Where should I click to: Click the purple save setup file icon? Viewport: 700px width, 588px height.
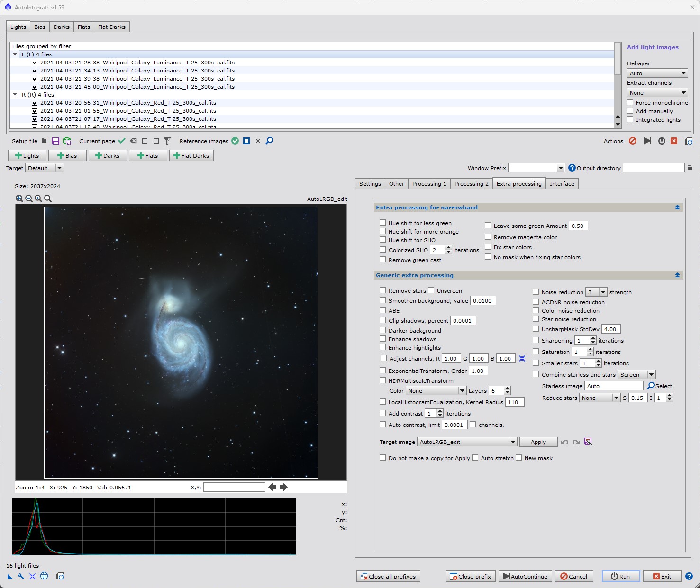coord(55,141)
